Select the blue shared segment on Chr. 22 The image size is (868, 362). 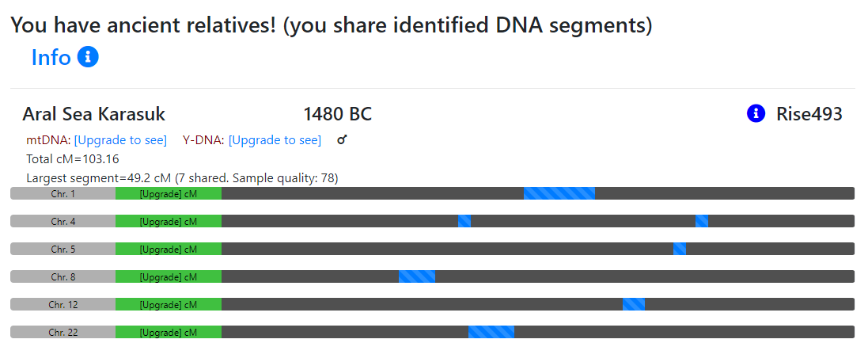click(x=491, y=332)
